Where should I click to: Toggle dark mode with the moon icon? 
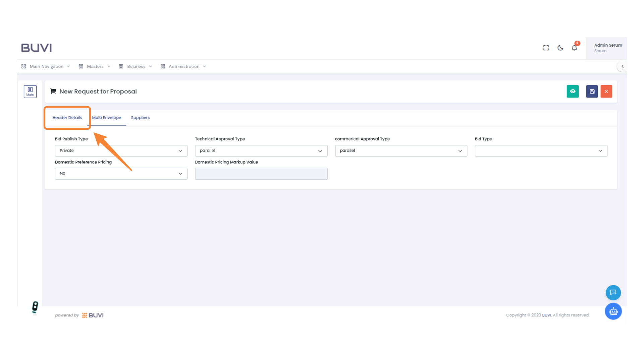(x=560, y=48)
